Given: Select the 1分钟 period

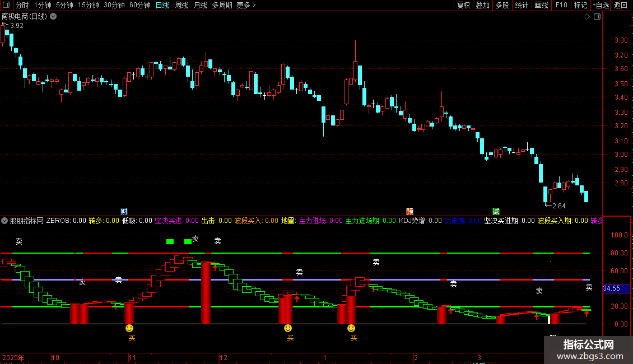Looking at the screenshot, I should coord(43,5).
